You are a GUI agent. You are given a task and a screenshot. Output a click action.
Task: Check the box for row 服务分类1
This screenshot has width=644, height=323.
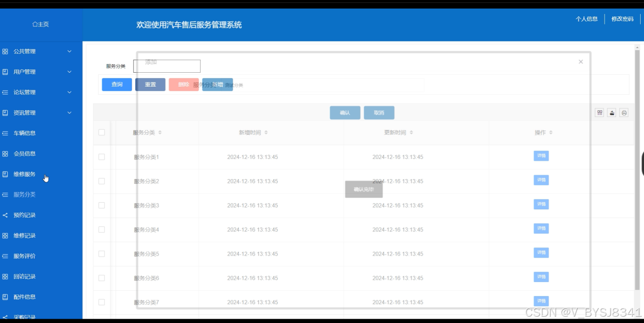(102, 157)
